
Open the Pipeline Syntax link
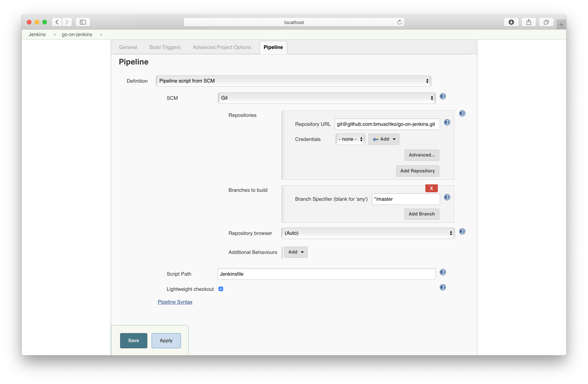(175, 302)
